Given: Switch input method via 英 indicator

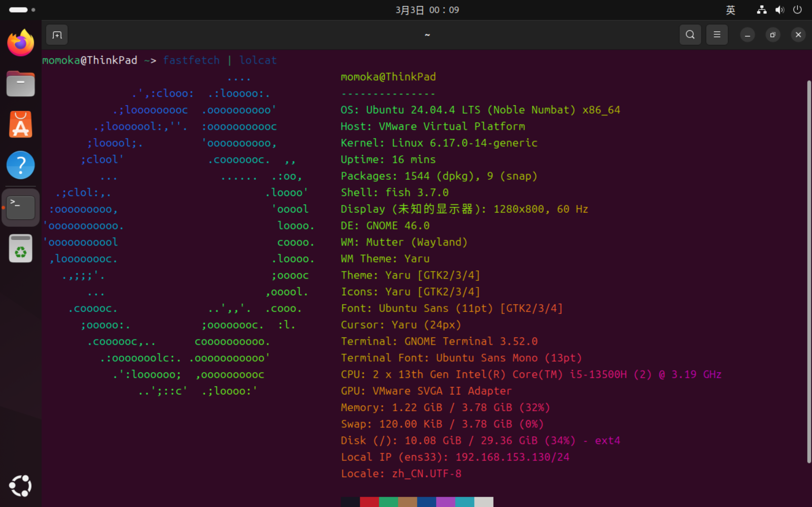Looking at the screenshot, I should [x=730, y=10].
